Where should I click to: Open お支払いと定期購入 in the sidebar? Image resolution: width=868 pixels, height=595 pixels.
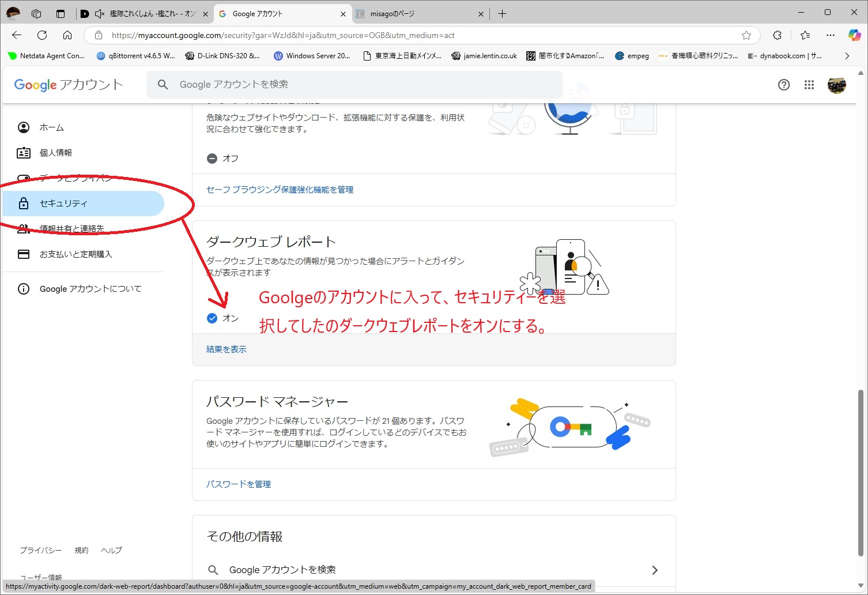click(84, 254)
